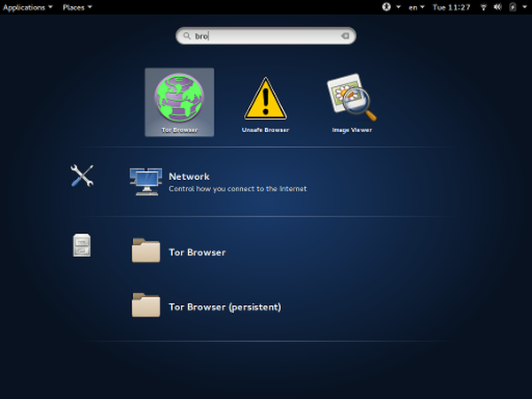The width and height of the screenshot is (532, 399).
Task: Click the Tue 11:27 clock
Action: 451,7
